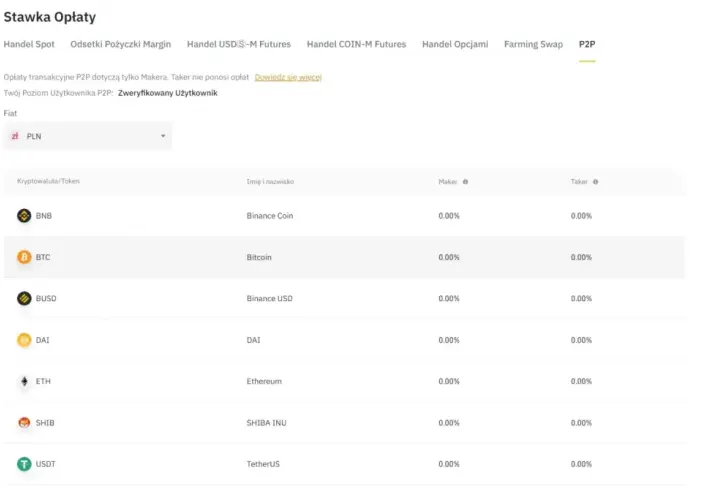
Task: Click the DAI name in second column
Action: click(253, 340)
